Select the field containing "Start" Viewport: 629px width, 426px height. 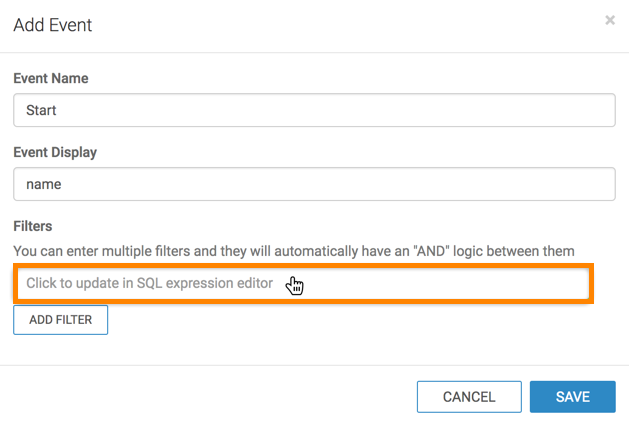[x=314, y=110]
